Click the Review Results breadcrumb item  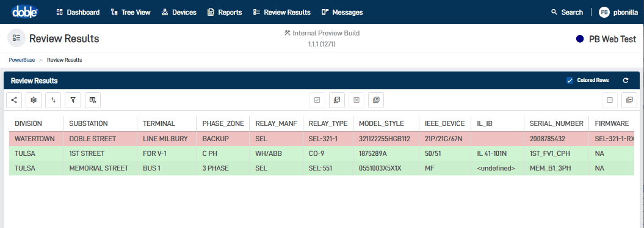[x=65, y=60]
